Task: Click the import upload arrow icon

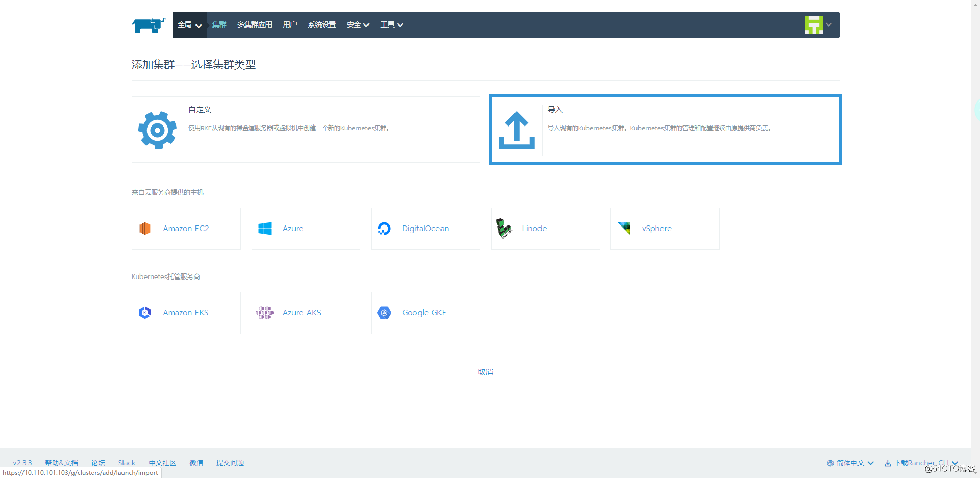Action: (x=517, y=130)
